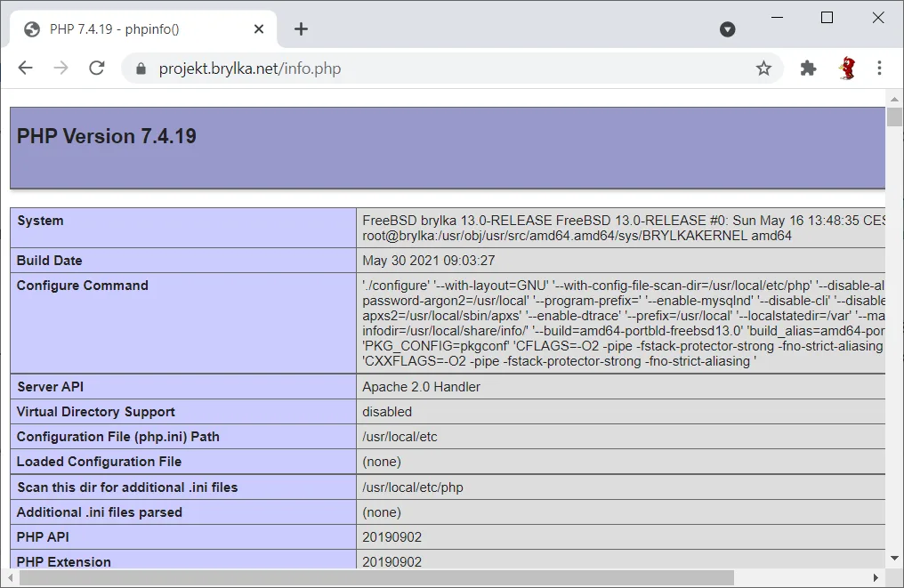The width and height of the screenshot is (904, 588).
Task: Click the Configure Command label
Action: tap(83, 286)
